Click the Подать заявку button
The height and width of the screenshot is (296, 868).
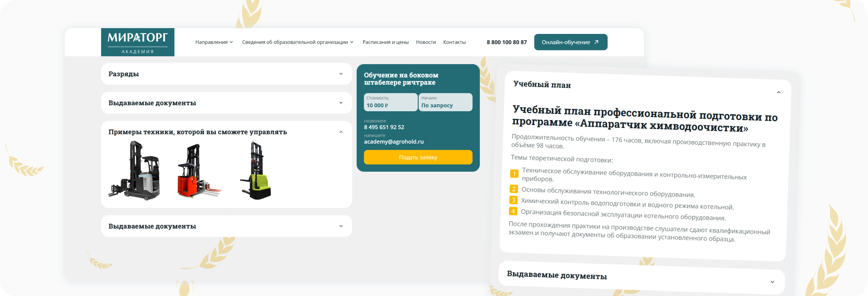pos(418,157)
